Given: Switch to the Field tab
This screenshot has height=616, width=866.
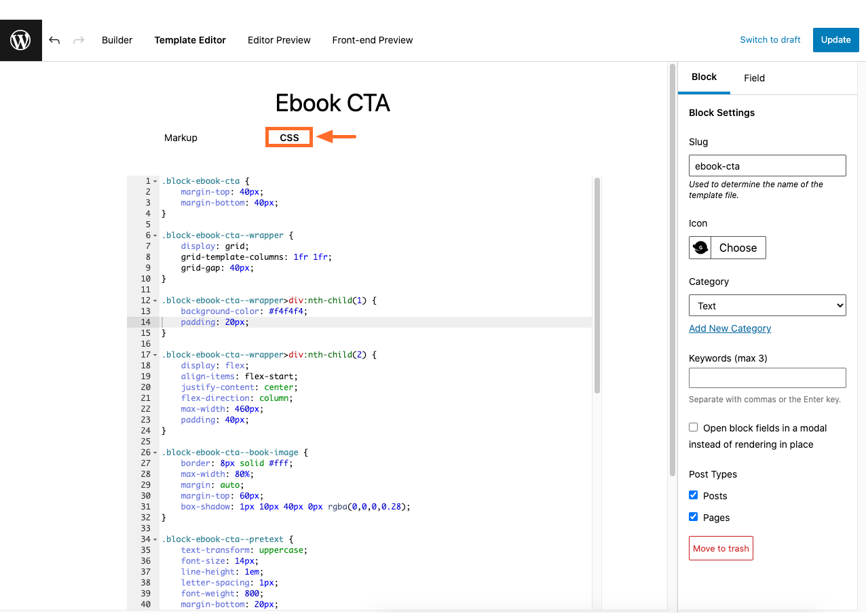Looking at the screenshot, I should coord(754,77).
